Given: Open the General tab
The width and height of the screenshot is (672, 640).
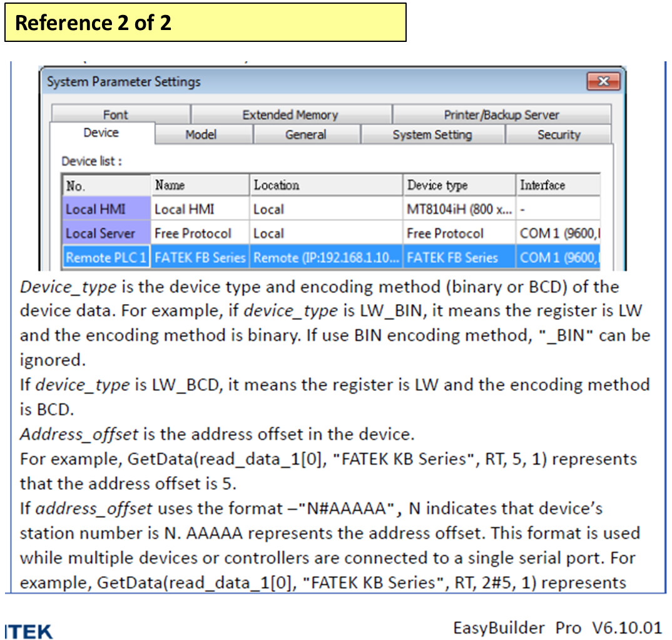Looking at the screenshot, I should tap(306, 135).
